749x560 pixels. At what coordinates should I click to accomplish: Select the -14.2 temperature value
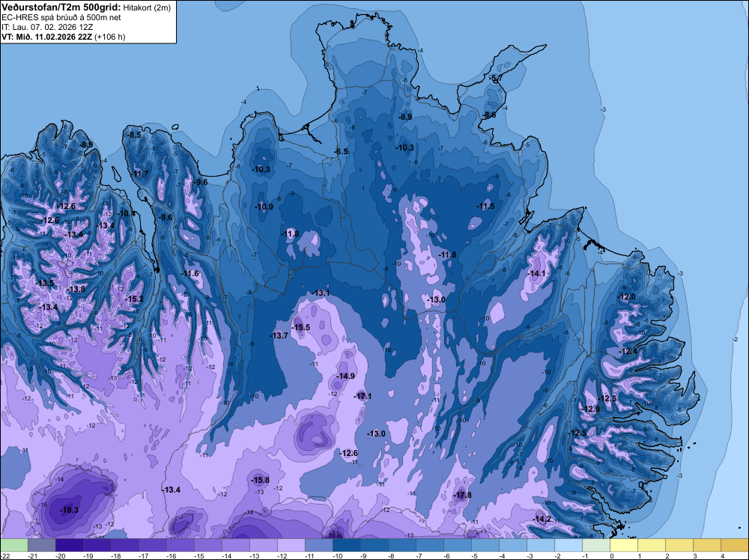(542, 519)
